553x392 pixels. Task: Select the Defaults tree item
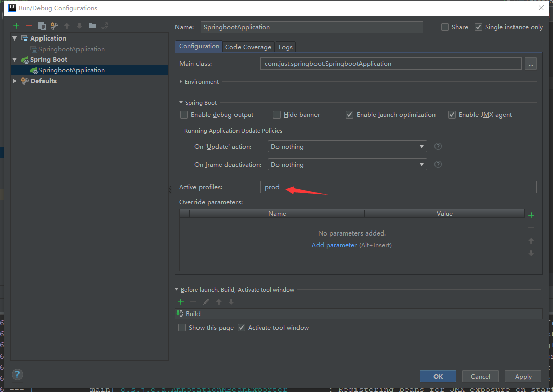(x=44, y=81)
